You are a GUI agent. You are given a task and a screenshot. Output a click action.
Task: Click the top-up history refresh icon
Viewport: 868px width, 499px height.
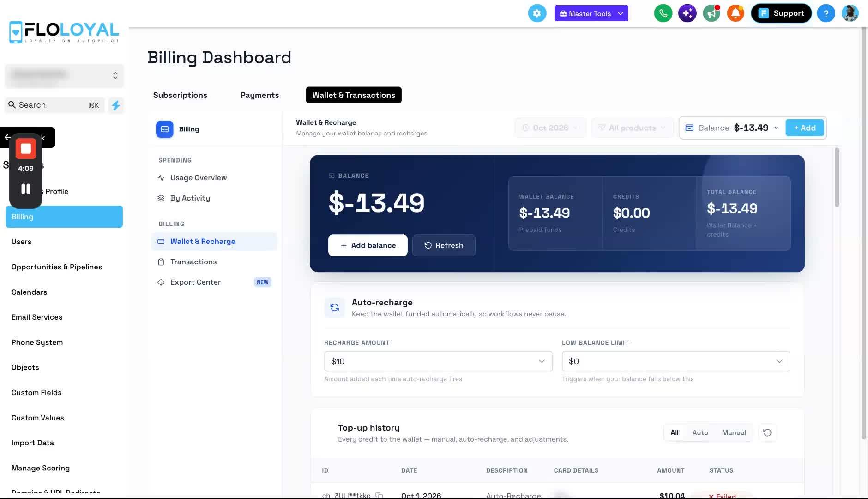pos(767,432)
